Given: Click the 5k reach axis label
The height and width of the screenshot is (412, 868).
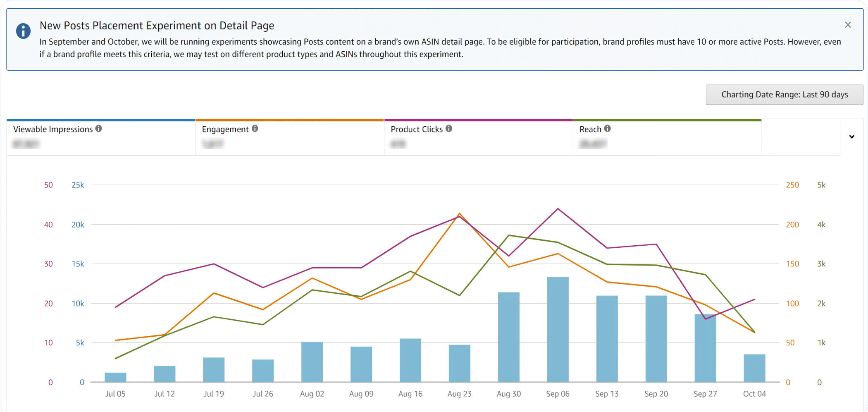Looking at the screenshot, I should (x=821, y=185).
